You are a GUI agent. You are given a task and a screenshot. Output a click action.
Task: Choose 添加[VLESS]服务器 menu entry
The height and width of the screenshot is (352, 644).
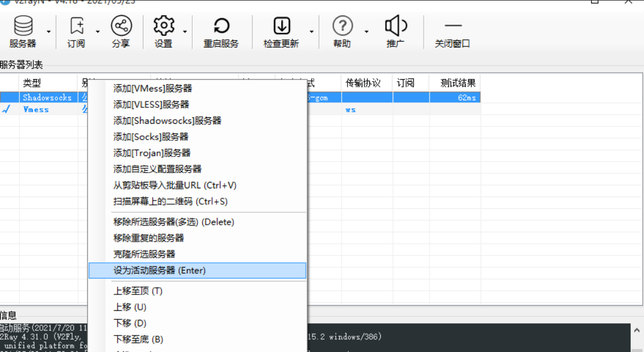point(197,104)
